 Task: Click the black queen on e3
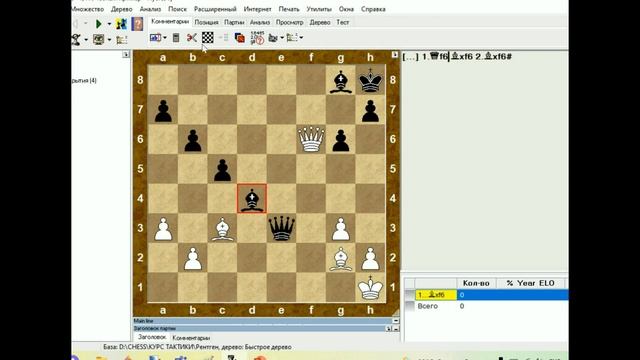(282, 228)
